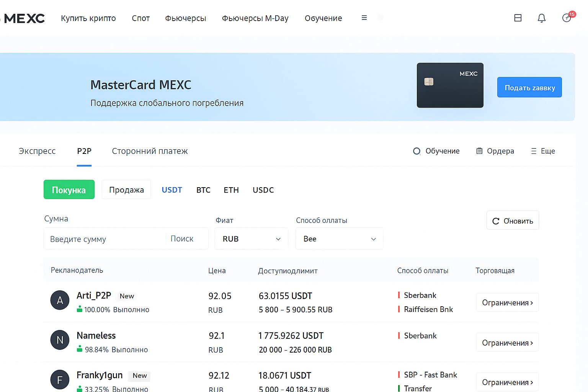Open the layout panel icon in header
Viewport: 588px width, 392px height.
518,18
